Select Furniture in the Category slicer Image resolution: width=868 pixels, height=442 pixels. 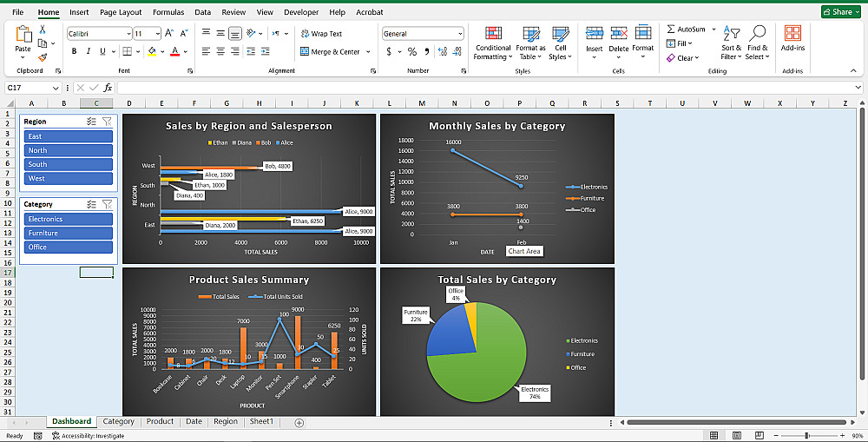[68, 234]
